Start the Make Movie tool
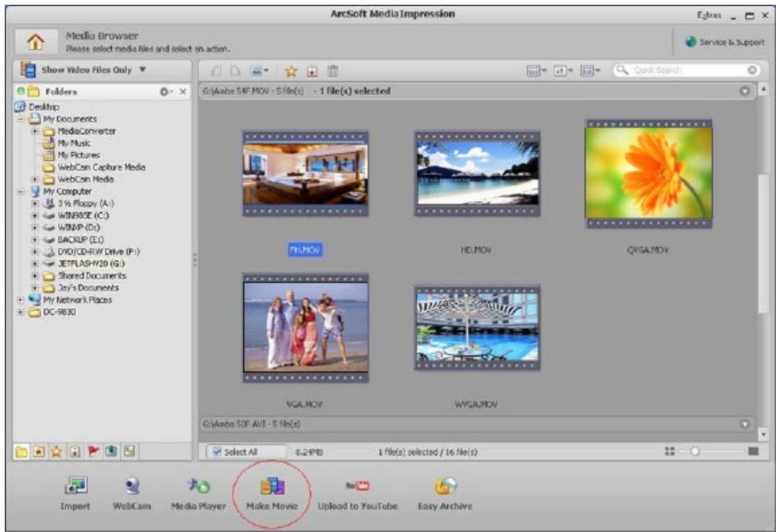 tap(272, 493)
